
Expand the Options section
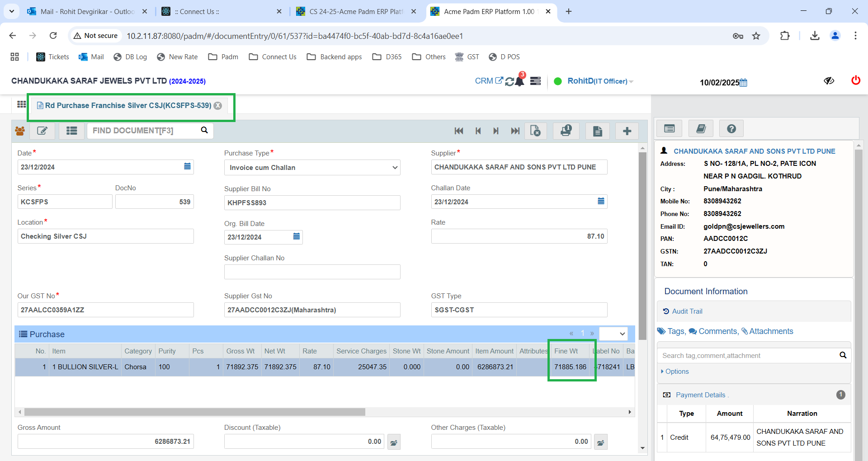[675, 372]
